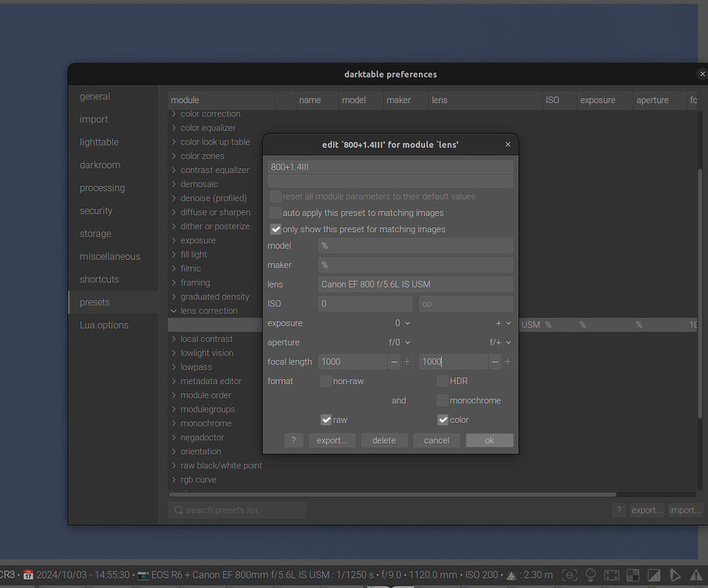Open the exposure comparison dropdown
This screenshot has height=588, width=708.
pyautogui.click(x=408, y=323)
